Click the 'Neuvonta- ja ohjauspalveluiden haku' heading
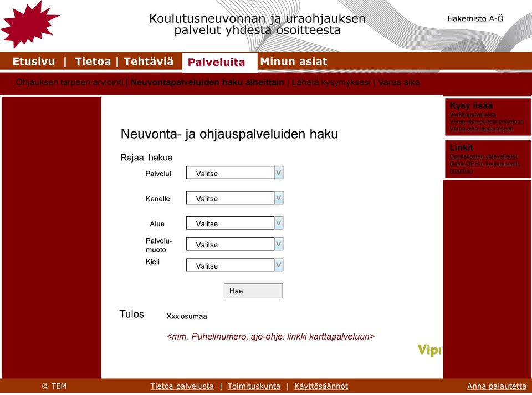Viewport: 532px width, 395px height. point(229,134)
